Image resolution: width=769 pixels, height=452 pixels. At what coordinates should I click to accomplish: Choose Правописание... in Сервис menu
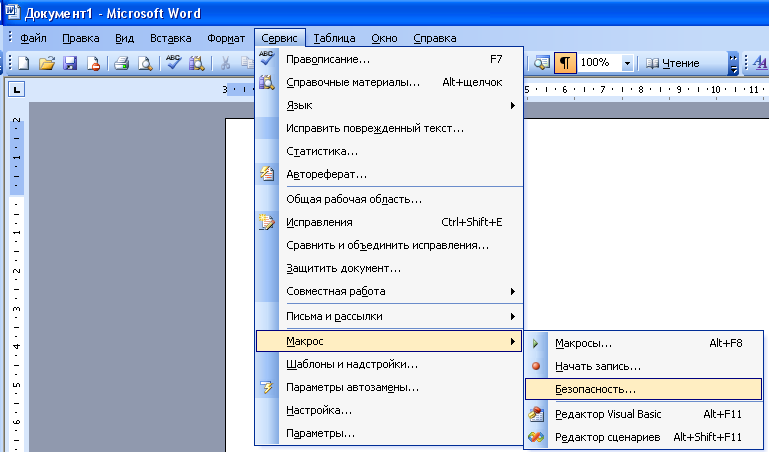coord(390,59)
